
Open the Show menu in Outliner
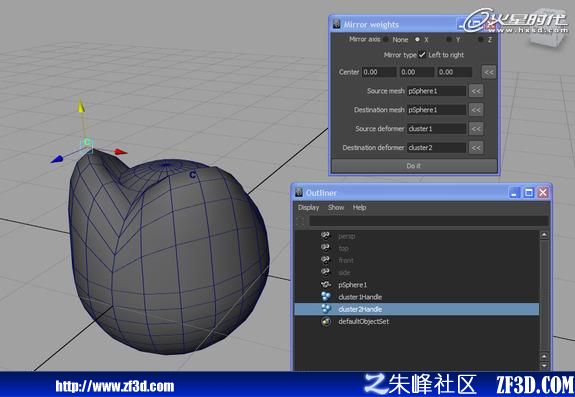click(x=336, y=207)
